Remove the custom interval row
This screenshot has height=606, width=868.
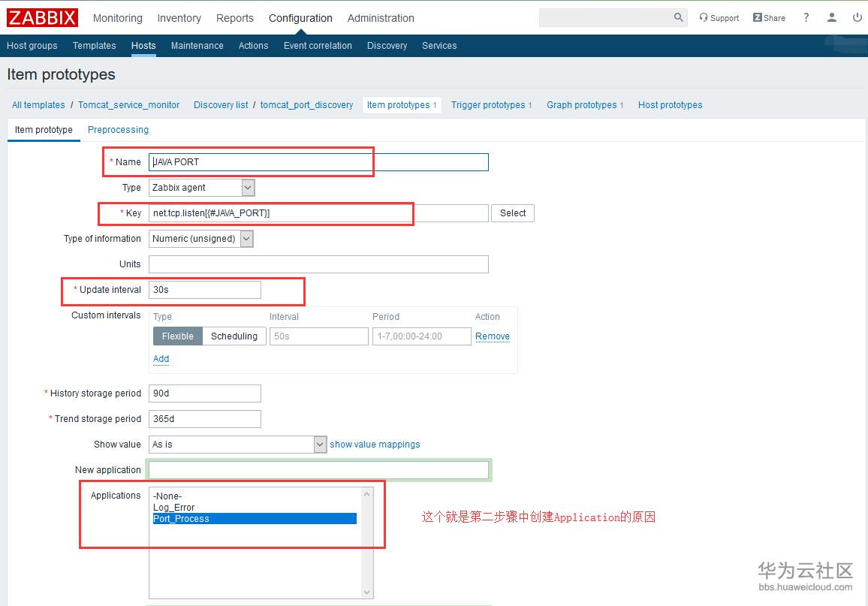click(492, 336)
